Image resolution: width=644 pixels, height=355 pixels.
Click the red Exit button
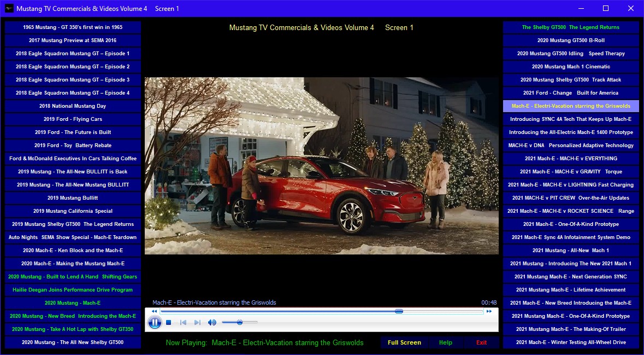tap(481, 342)
